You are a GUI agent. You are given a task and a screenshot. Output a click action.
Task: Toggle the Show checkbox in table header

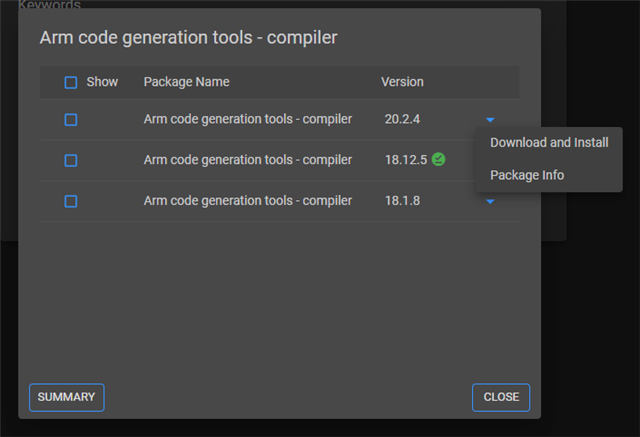click(x=71, y=82)
